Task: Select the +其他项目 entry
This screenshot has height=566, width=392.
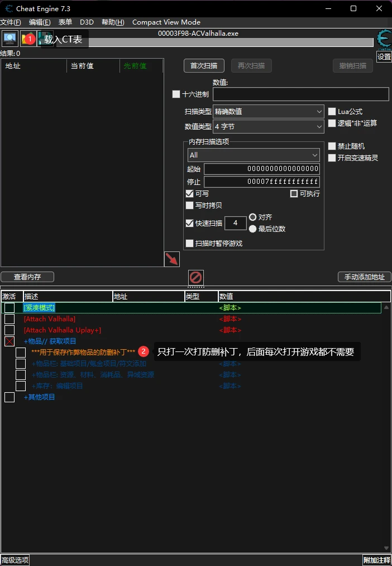Action: [39, 397]
